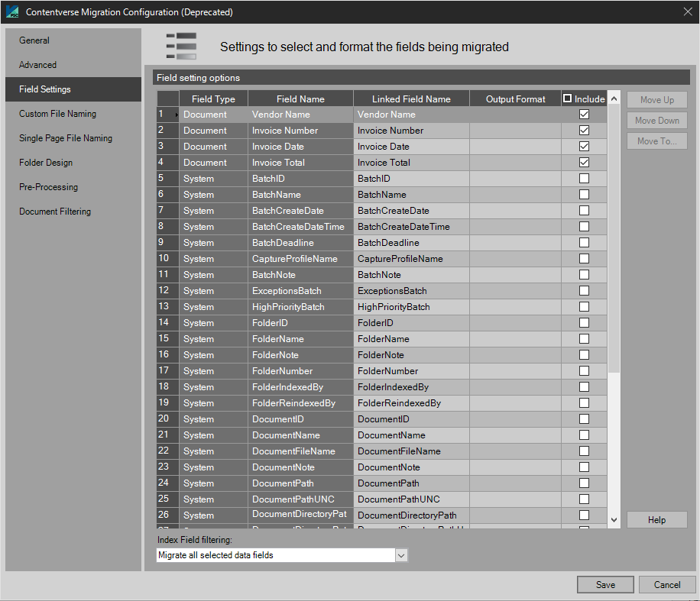Viewport: 700px width, 601px height.
Task: Check Include for DocumentPathUNC row
Action: (584, 499)
